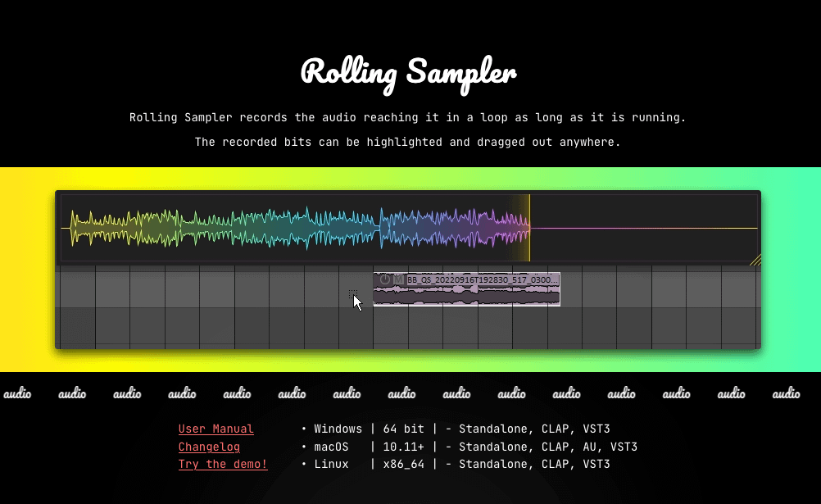The width and height of the screenshot is (821, 504).
Task: Click the Rolling Sampler page title
Action: [409, 74]
